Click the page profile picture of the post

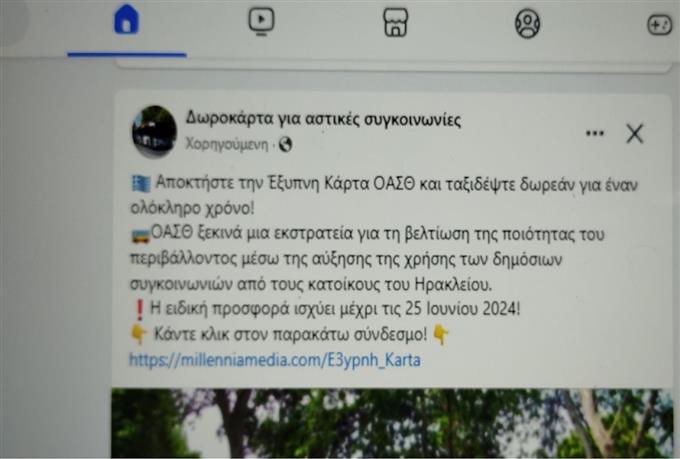[154, 131]
